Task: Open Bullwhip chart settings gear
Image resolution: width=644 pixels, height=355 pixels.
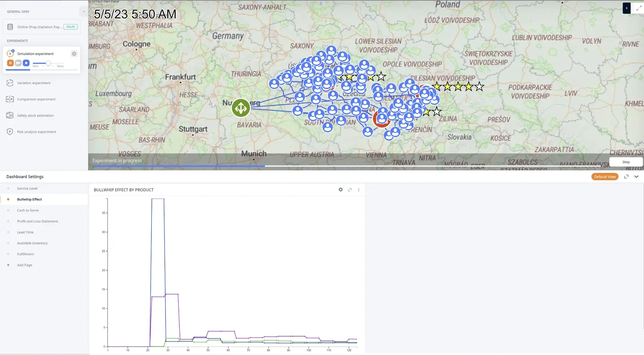Action: [340, 190]
